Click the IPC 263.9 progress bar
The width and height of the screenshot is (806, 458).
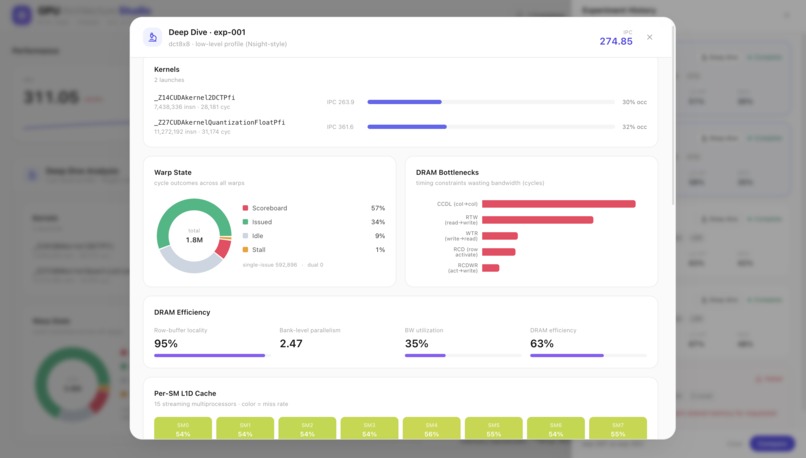click(x=491, y=102)
